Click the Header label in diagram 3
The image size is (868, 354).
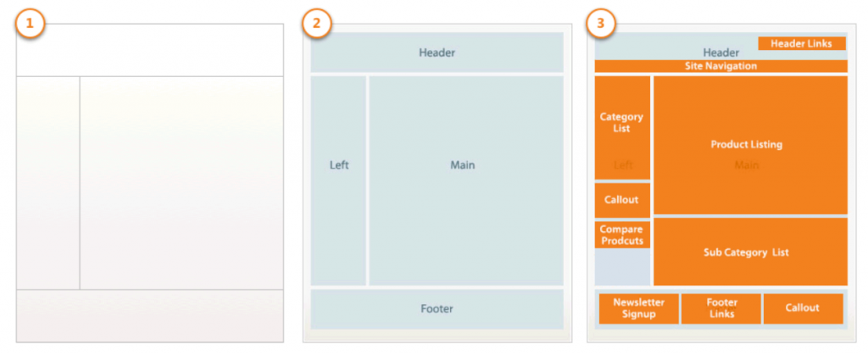[x=721, y=53]
